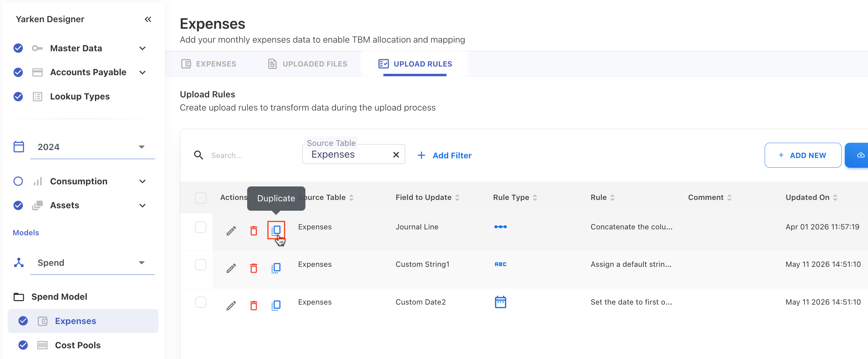Click the search magnifier icon

tap(199, 155)
